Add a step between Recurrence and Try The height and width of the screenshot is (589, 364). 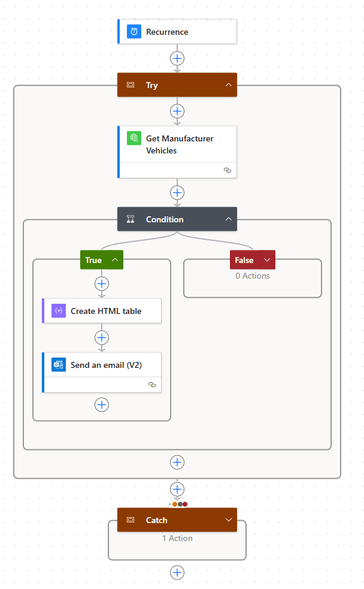177,58
